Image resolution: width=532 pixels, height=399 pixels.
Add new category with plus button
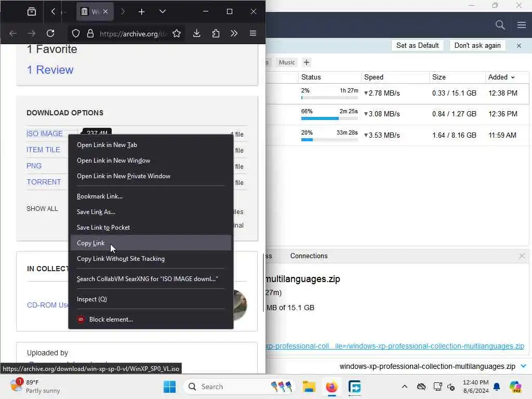307,62
